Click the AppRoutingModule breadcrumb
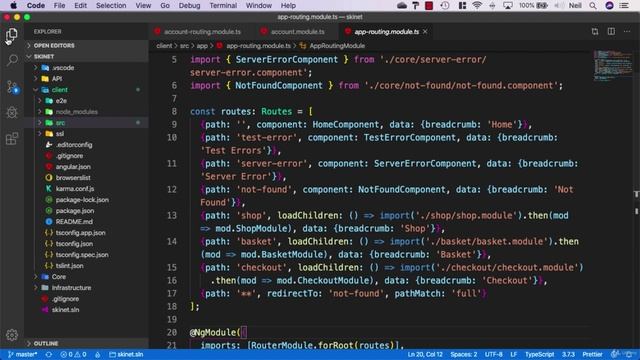Viewport: 640px width, 360px height. pyautogui.click(x=337, y=46)
